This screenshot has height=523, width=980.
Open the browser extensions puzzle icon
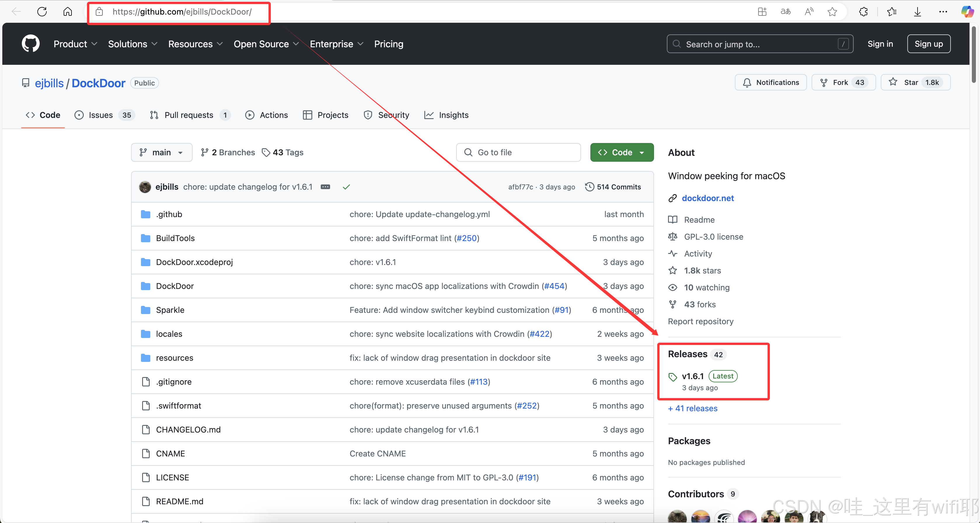pyautogui.click(x=863, y=12)
